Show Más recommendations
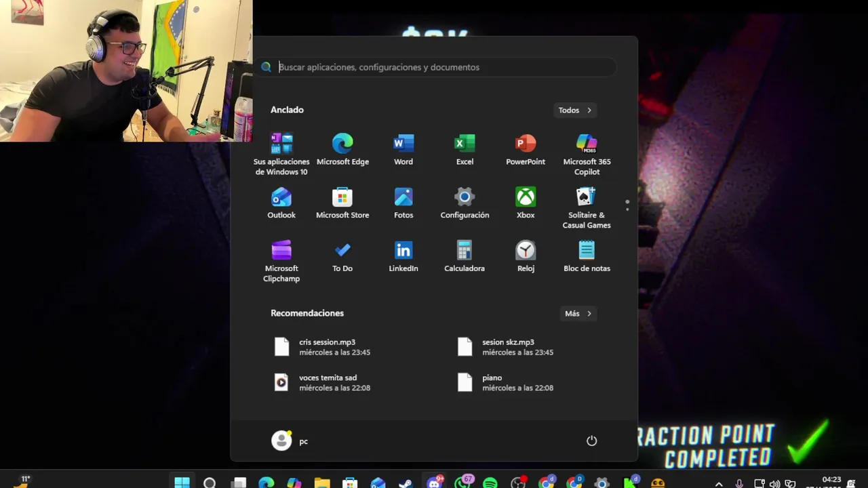 click(x=578, y=313)
